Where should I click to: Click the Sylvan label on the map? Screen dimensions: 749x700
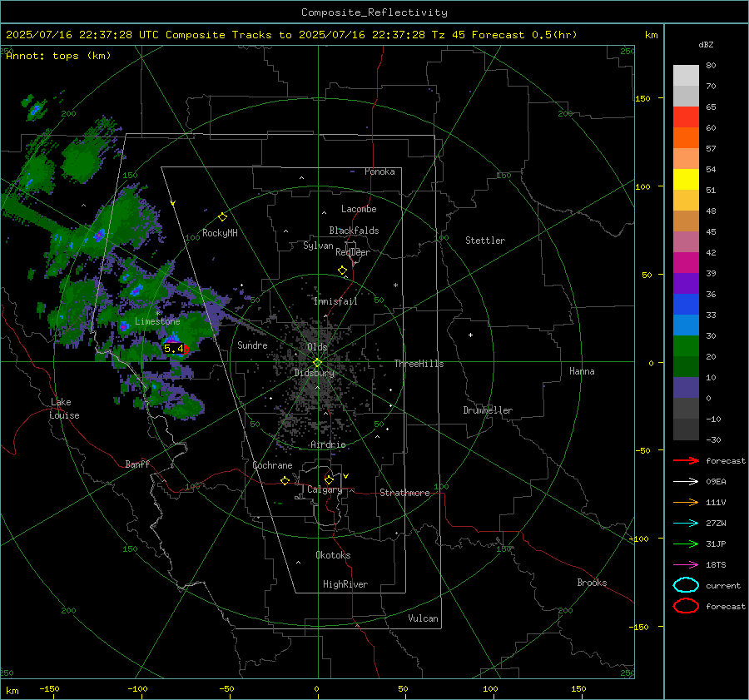pos(318,246)
